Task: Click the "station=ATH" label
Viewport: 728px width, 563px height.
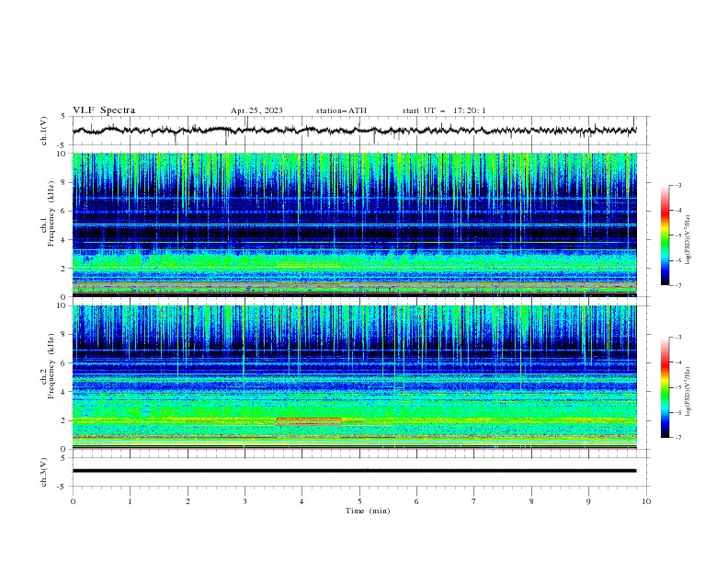Action: (x=341, y=110)
